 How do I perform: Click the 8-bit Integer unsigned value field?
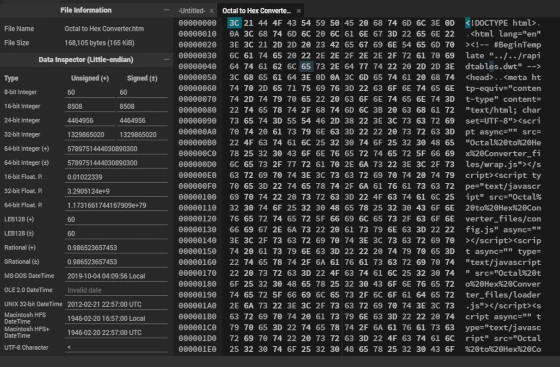(90, 92)
